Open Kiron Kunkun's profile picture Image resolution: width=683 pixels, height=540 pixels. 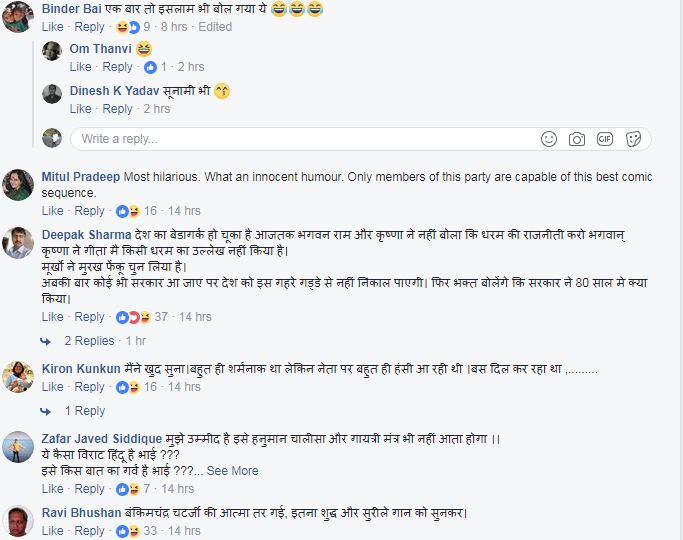18,376
